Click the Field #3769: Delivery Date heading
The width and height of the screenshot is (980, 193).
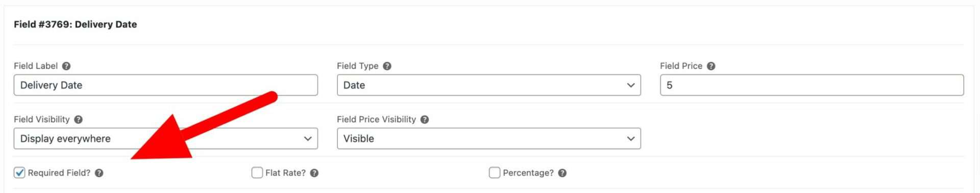76,24
